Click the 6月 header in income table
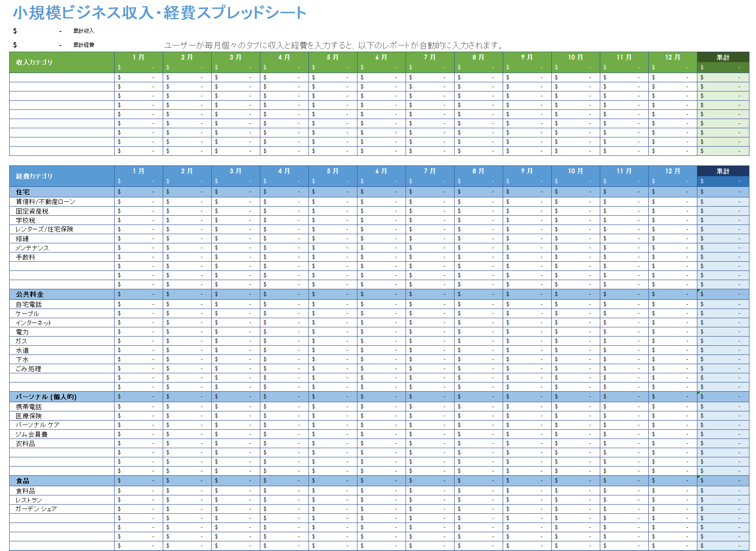The width and height of the screenshot is (756, 551). [x=381, y=57]
